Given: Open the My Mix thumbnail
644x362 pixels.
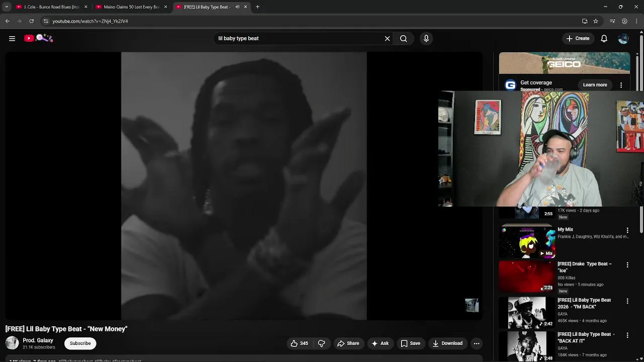Looking at the screenshot, I should [x=527, y=242].
